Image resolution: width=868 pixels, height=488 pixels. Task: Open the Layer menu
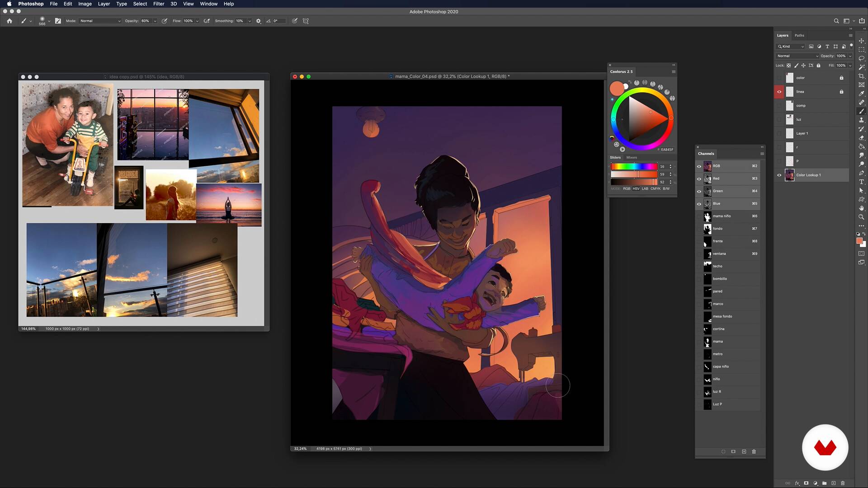coord(104,4)
